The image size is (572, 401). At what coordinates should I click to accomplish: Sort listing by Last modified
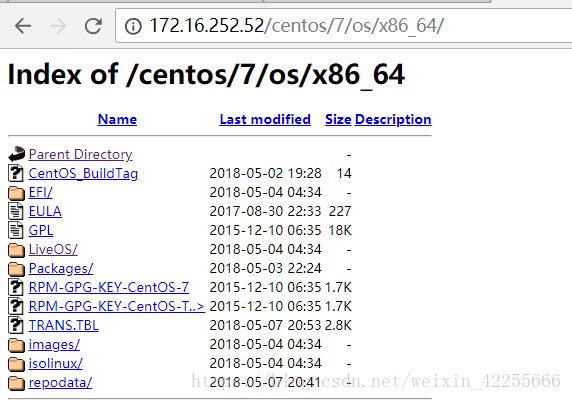pyautogui.click(x=265, y=119)
